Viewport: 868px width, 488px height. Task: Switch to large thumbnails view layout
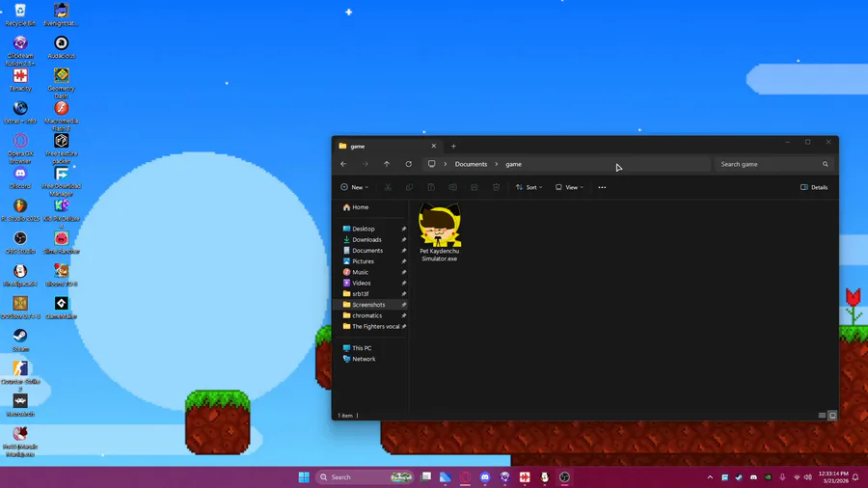click(x=832, y=416)
